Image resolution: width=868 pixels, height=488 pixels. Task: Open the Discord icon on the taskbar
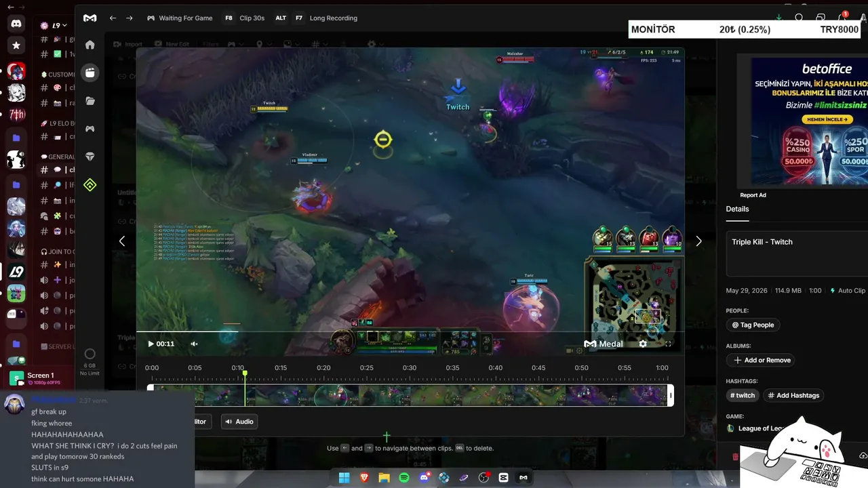coord(424,477)
